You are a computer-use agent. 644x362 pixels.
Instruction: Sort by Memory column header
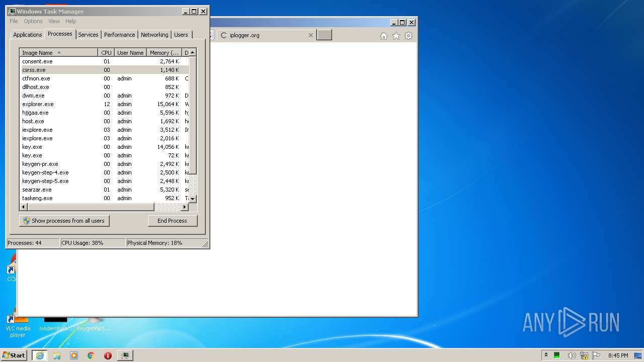[165, 52]
